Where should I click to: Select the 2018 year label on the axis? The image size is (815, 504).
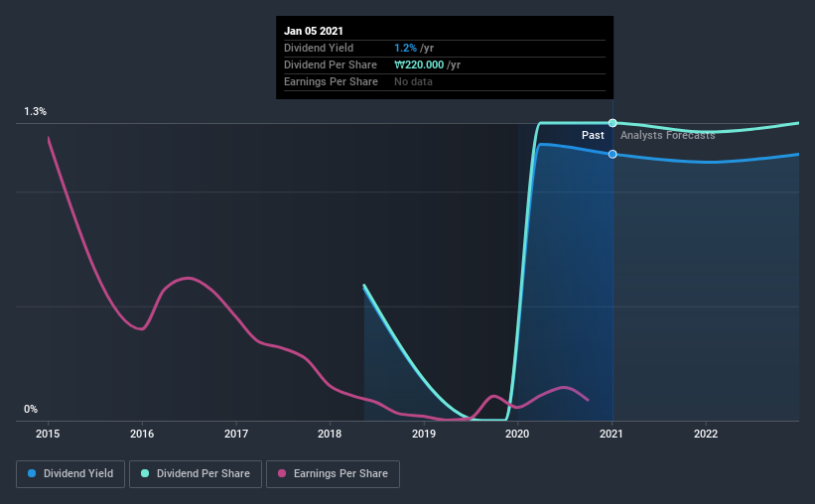330,434
